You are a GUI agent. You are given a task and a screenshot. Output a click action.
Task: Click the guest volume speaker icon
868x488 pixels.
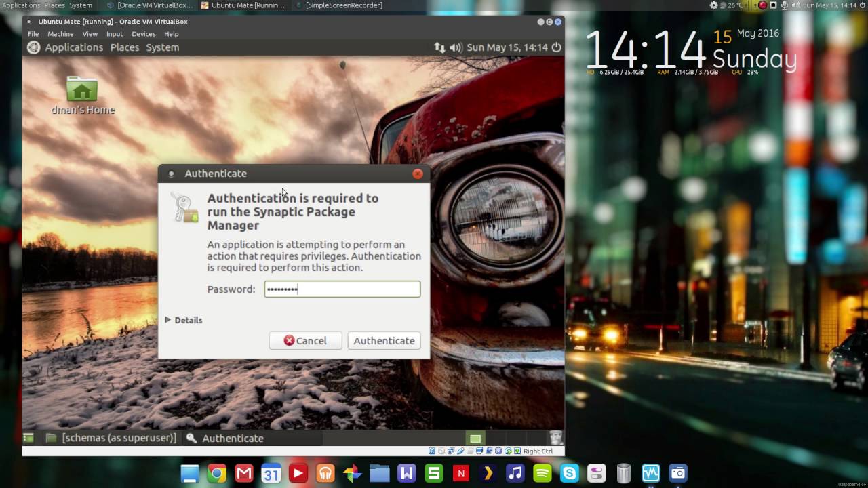point(455,47)
